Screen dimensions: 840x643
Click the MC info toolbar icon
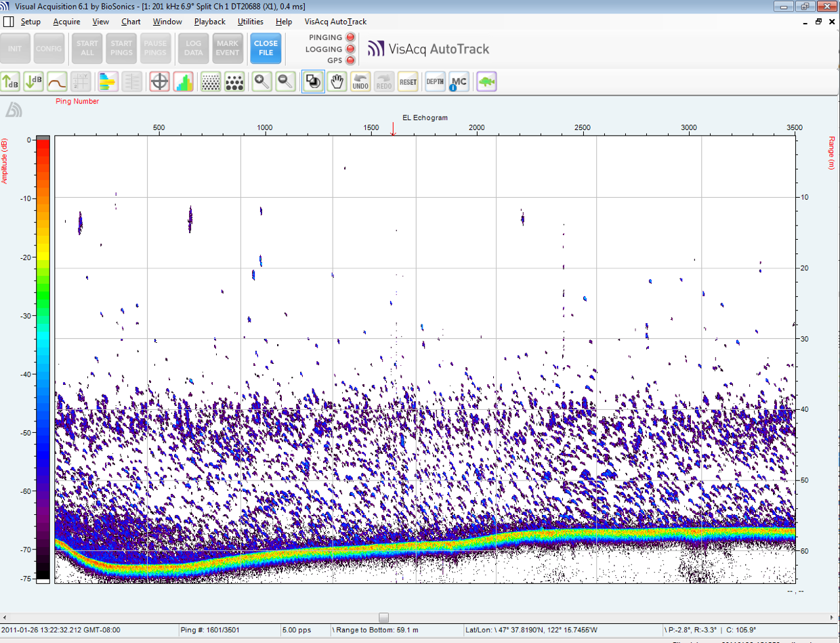coord(459,82)
